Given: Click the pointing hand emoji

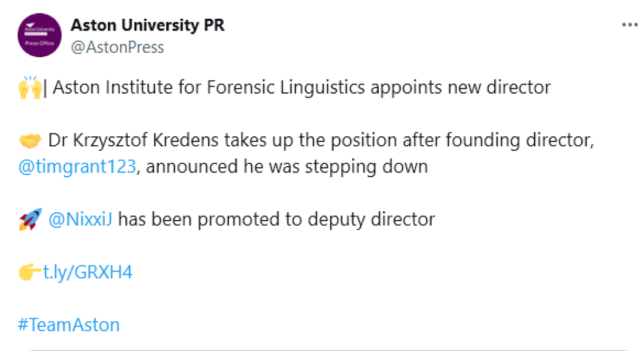Looking at the screenshot, I should (30, 272).
